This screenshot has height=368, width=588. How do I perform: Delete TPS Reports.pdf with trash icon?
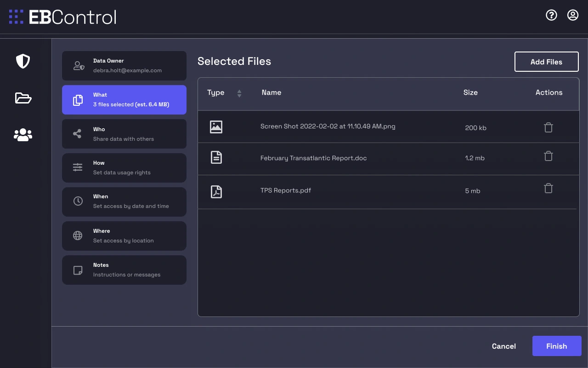tap(548, 188)
